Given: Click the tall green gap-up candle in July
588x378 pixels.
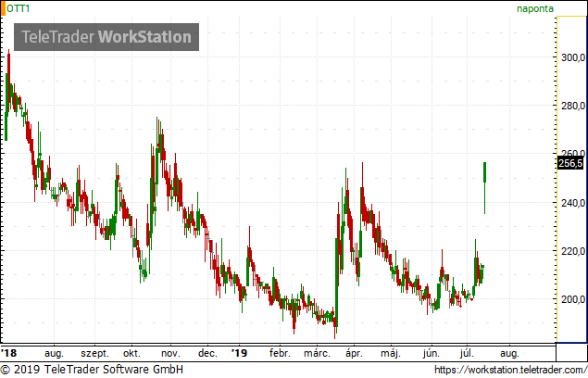Looking at the screenshot, I should click(485, 188).
